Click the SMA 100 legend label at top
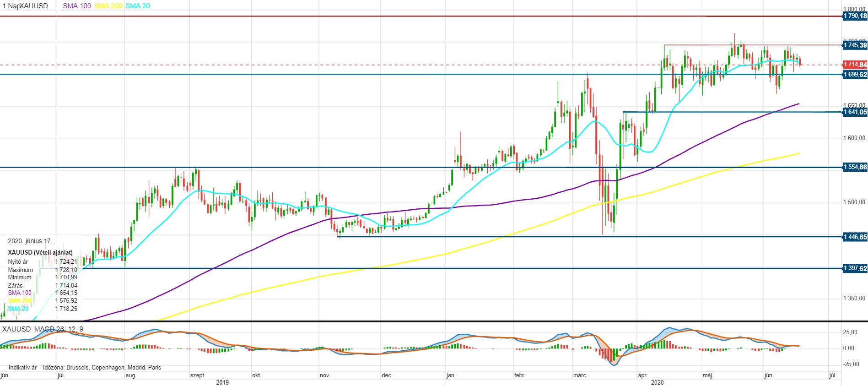Viewport: 868px width, 386px height. point(77,6)
